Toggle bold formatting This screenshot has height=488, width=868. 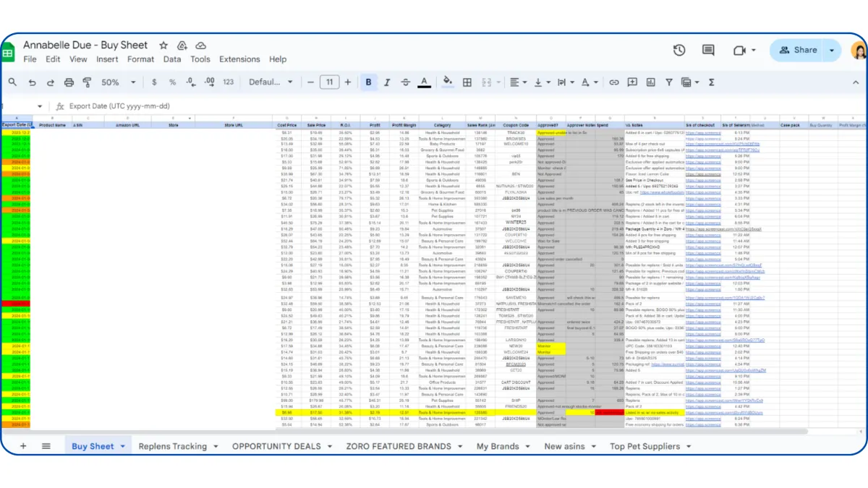tap(368, 82)
